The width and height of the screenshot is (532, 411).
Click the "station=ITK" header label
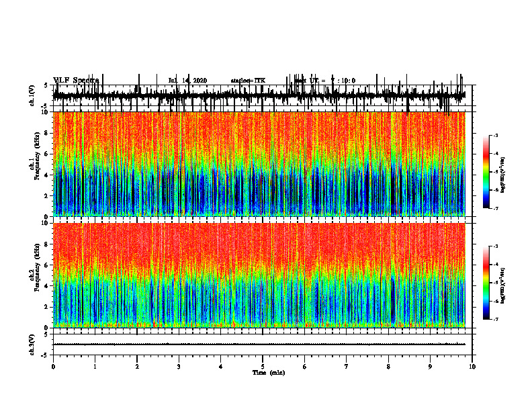[248, 81]
